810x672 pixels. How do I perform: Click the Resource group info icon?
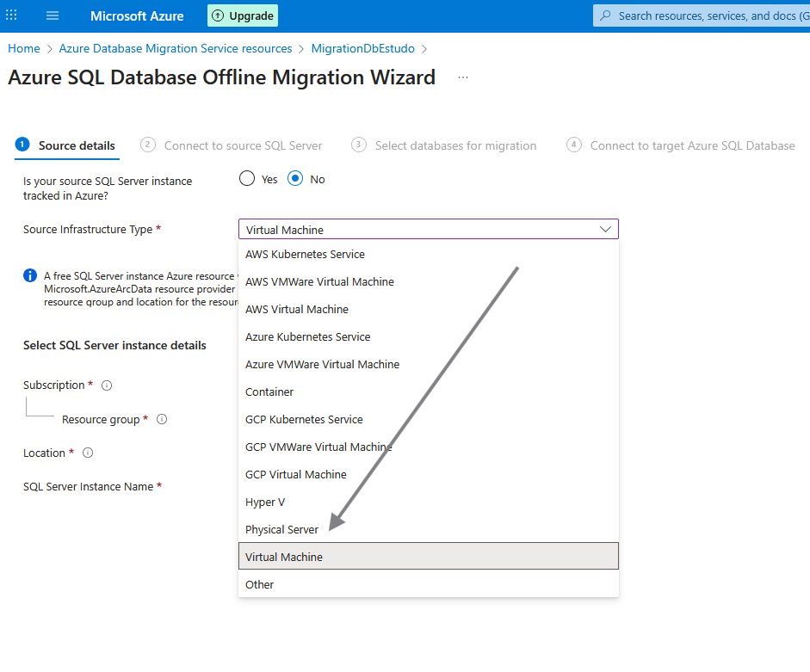point(162,420)
